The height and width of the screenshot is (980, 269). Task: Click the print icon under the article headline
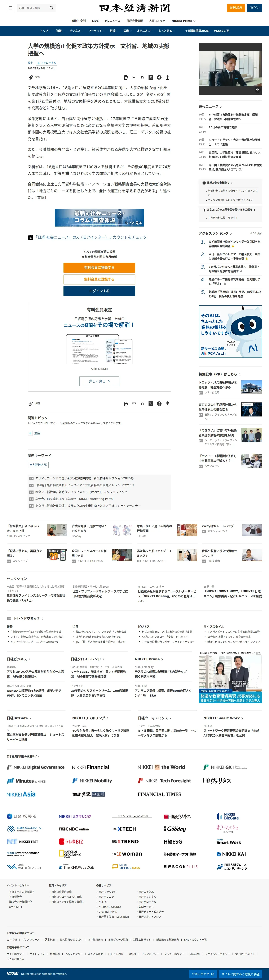coord(126,77)
